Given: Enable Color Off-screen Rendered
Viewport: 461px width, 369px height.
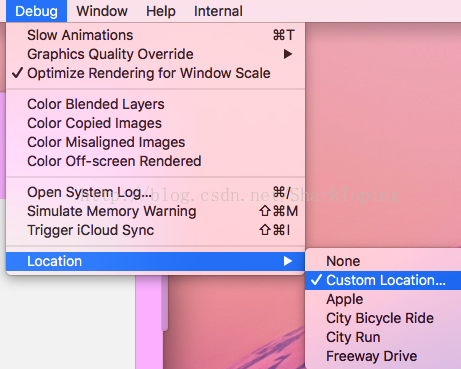Looking at the screenshot, I should click(155, 161).
